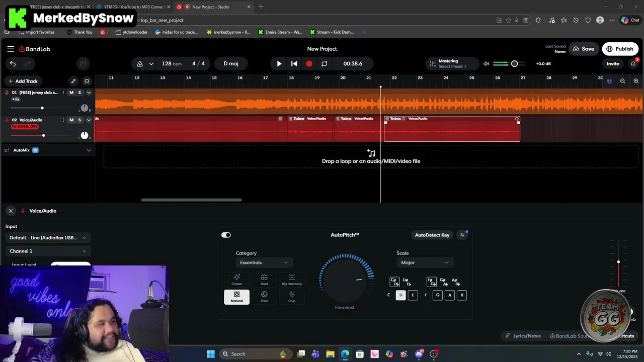
Task: Click the Publish button
Action: pos(620,49)
